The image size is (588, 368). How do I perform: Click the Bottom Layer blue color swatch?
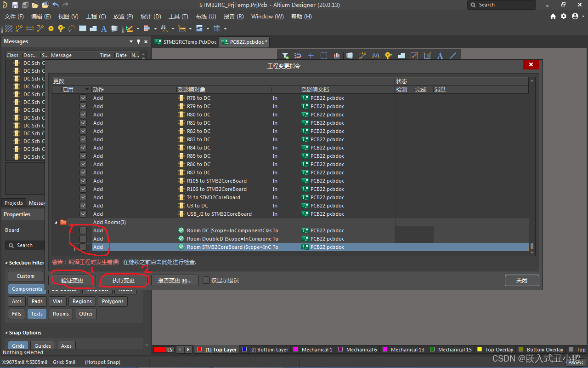coord(244,350)
